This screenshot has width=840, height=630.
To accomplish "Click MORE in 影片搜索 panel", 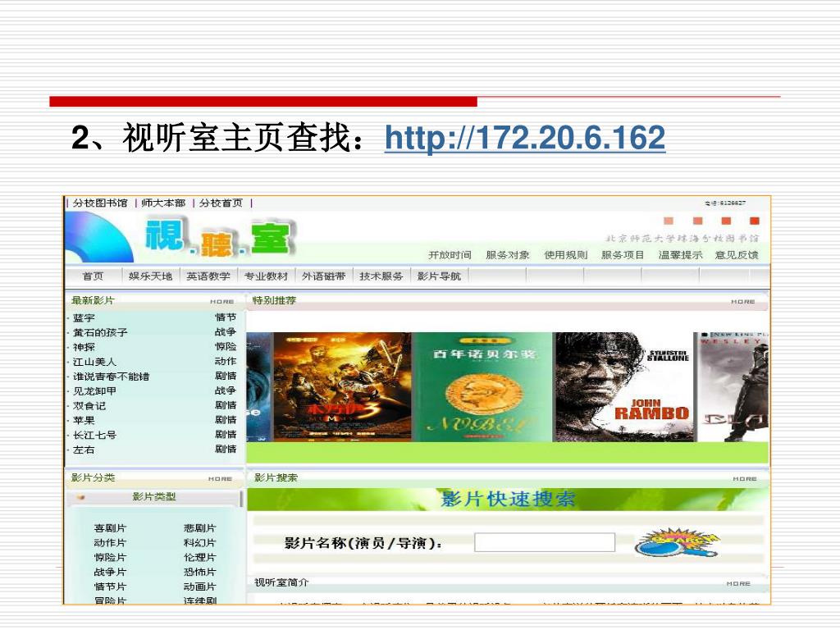I will 745,479.
